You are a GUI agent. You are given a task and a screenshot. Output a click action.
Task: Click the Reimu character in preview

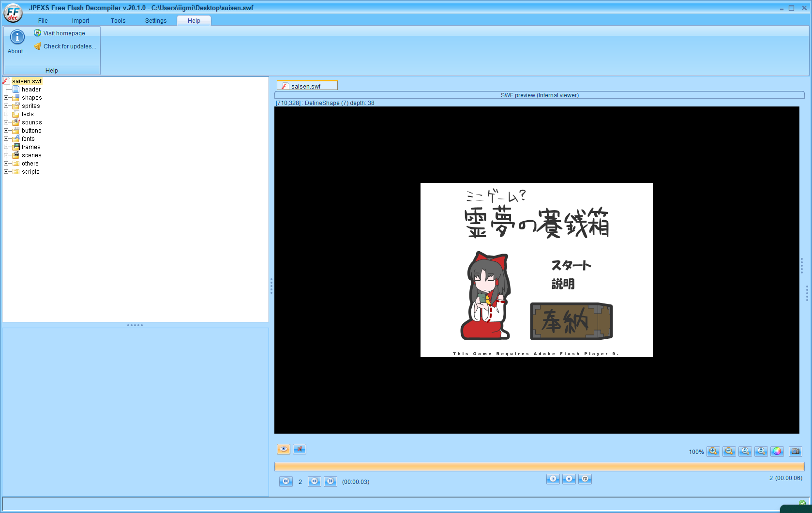[485, 295]
